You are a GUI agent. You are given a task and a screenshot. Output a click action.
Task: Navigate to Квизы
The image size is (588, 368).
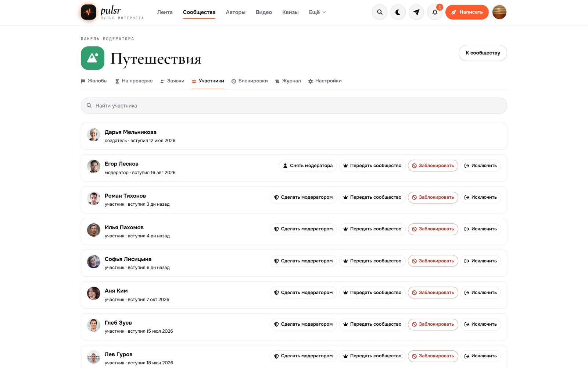pos(290,12)
